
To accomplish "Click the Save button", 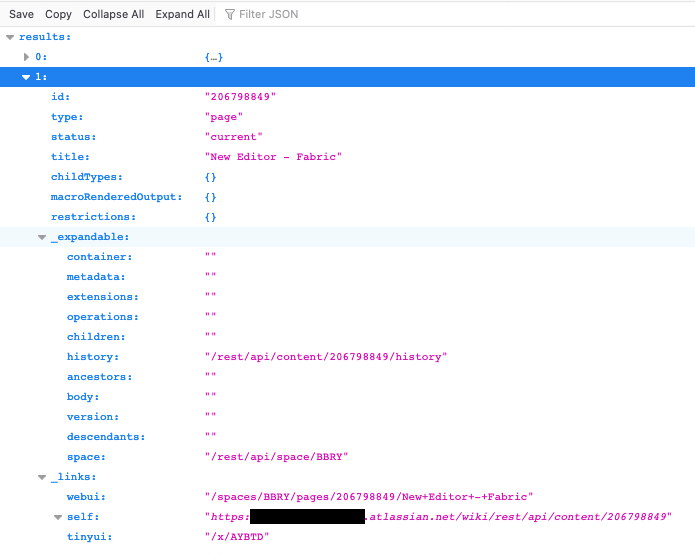I will coord(21,14).
